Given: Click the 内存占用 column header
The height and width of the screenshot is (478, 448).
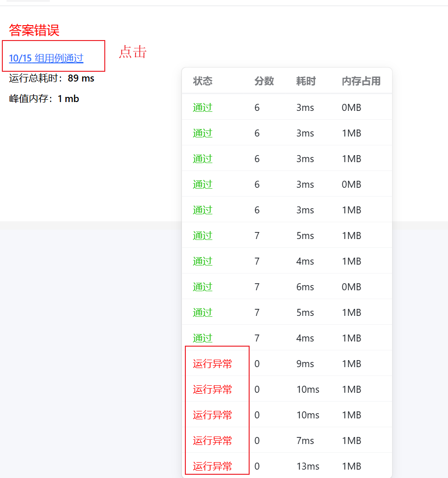Looking at the screenshot, I should 361,81.
